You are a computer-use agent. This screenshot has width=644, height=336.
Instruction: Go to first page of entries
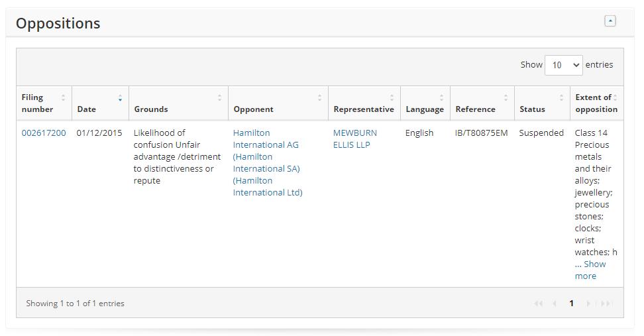click(x=538, y=304)
